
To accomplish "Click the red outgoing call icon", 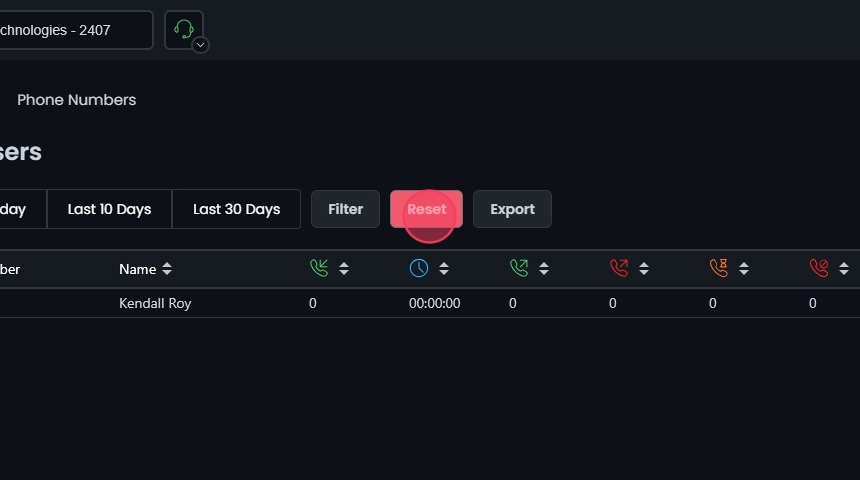I will 619,268.
